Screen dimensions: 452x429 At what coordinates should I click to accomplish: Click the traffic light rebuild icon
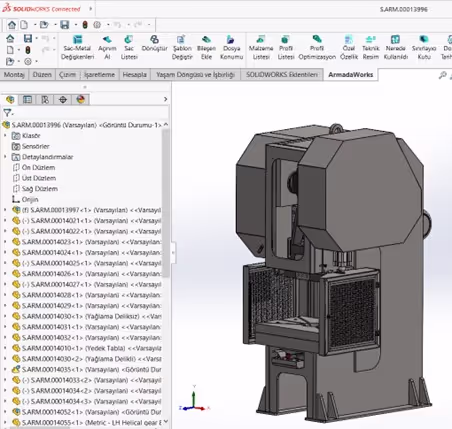click(x=85, y=25)
